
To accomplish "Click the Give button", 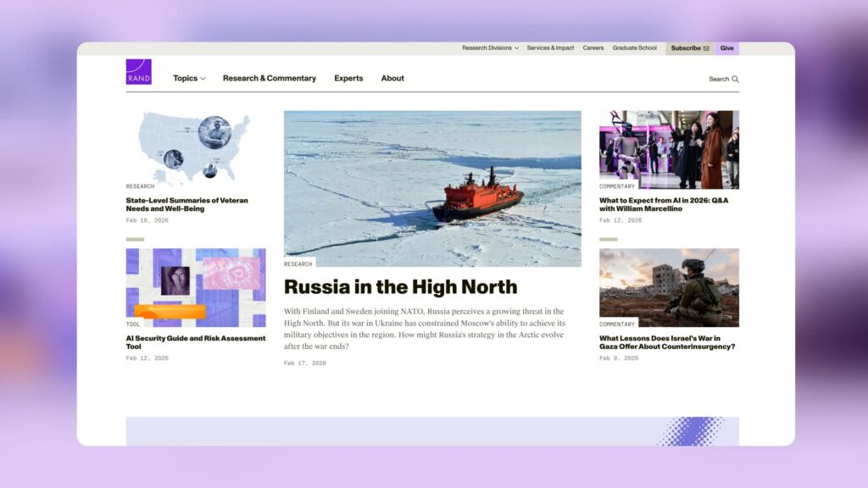I will [726, 48].
